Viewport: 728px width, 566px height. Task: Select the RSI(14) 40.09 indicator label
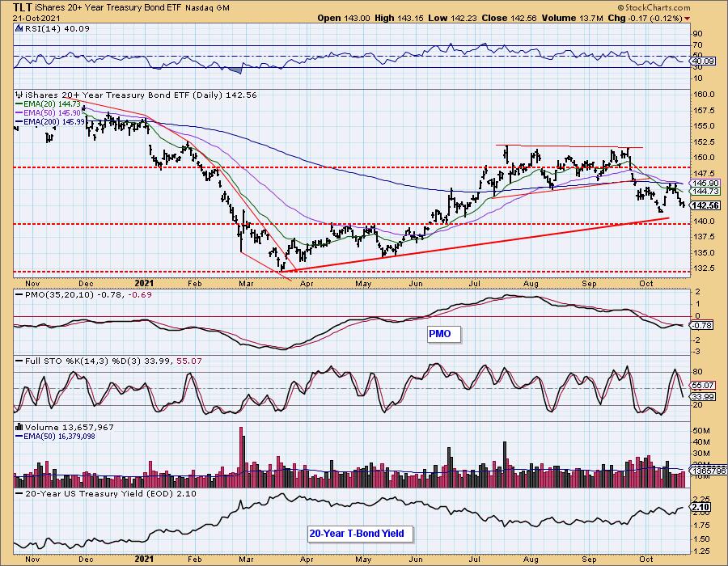click(53, 29)
